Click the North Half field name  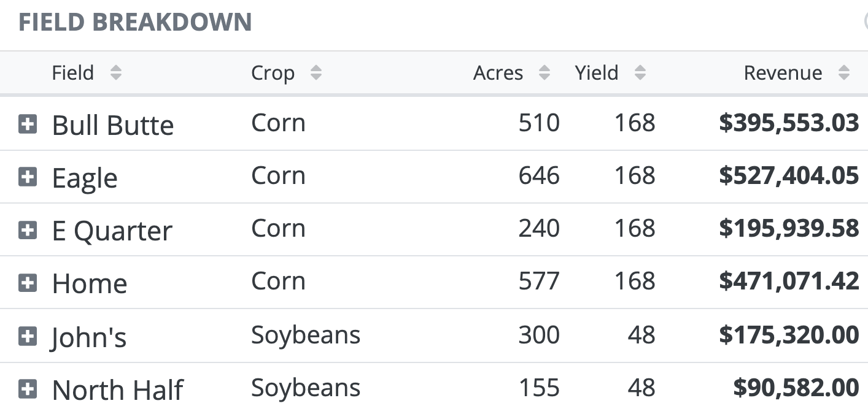(117, 389)
